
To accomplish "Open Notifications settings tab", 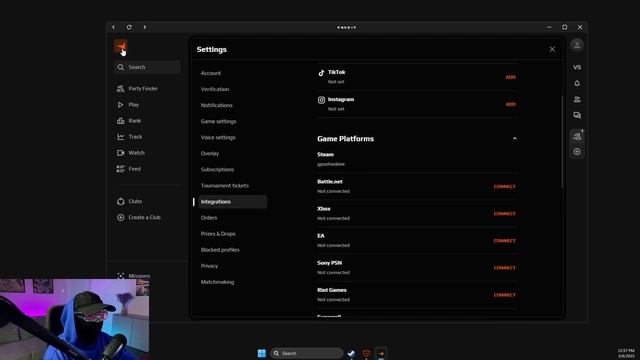I will click(x=216, y=105).
